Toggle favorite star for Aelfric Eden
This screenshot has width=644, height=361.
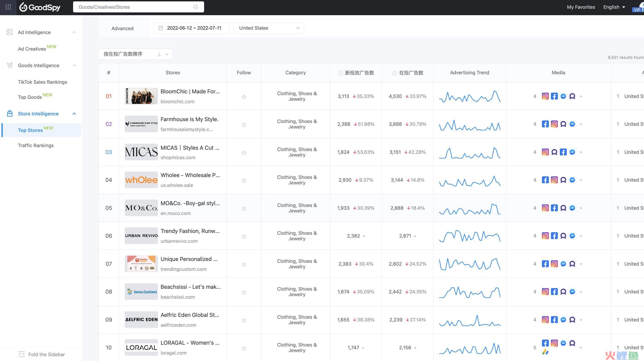[244, 319]
